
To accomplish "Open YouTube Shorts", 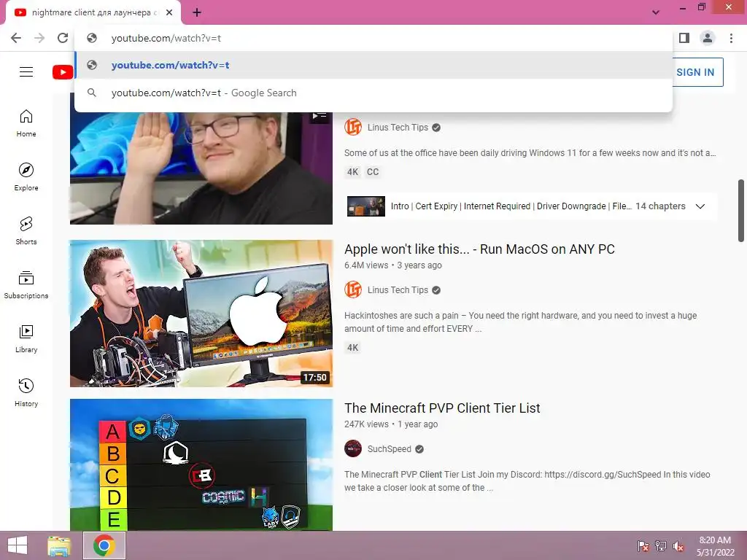I will [26, 231].
